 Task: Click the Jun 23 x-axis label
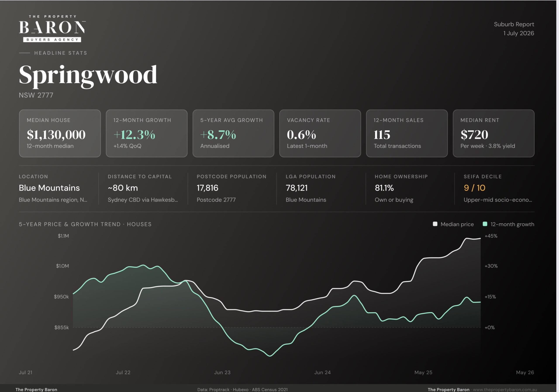pyautogui.click(x=222, y=372)
